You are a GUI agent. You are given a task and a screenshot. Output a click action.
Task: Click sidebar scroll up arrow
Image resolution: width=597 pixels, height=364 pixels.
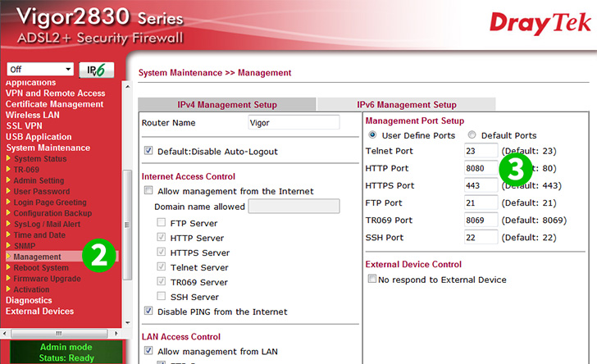pos(128,87)
